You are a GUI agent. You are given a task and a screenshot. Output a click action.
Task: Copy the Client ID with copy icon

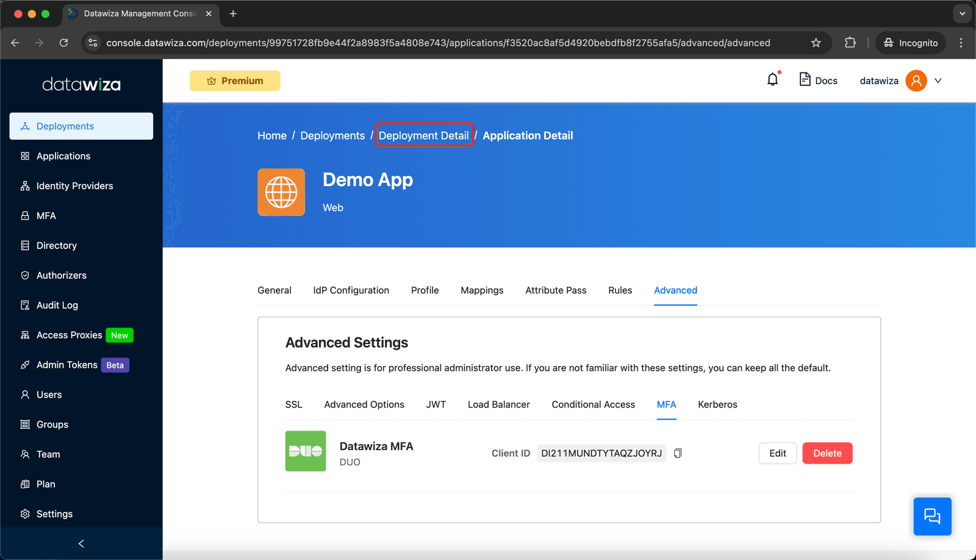pos(678,453)
